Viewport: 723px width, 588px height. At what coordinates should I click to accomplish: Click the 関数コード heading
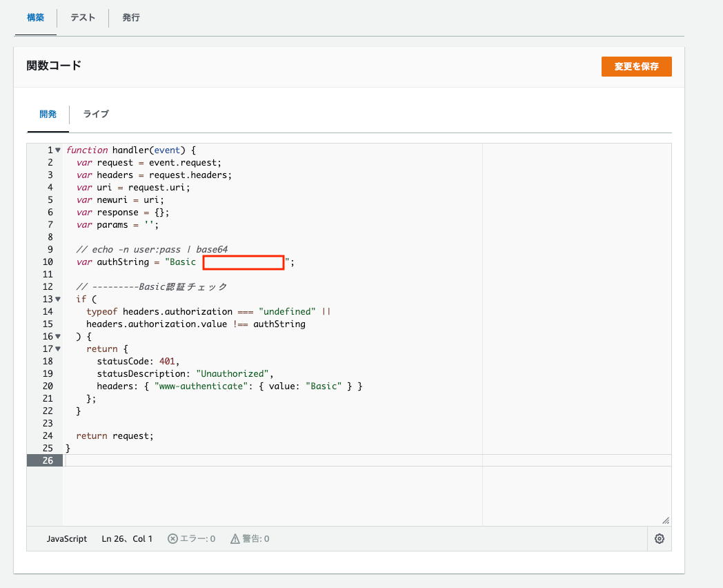tap(54, 65)
